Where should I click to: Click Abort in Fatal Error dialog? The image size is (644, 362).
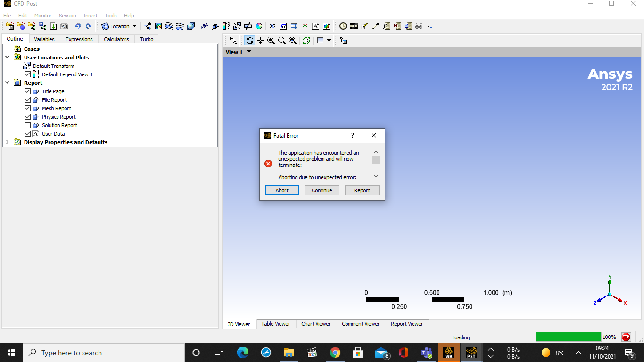tap(282, 190)
